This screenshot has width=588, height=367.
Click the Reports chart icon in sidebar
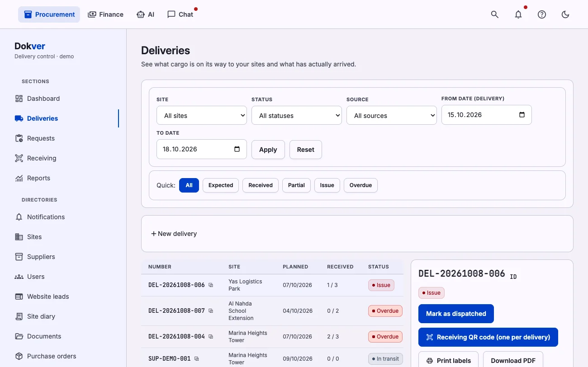coord(19,178)
